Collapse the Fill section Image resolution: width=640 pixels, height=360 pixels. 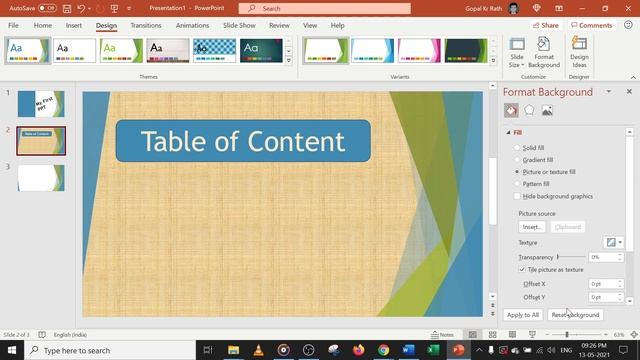tap(508, 132)
